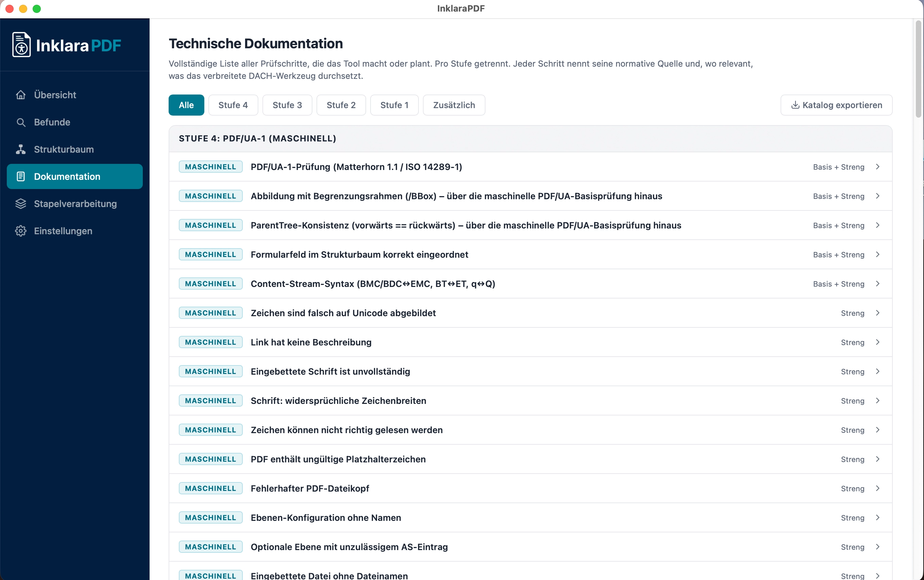Expand Ebenen-Konfiguration ohne Namen chevron

(x=877, y=517)
